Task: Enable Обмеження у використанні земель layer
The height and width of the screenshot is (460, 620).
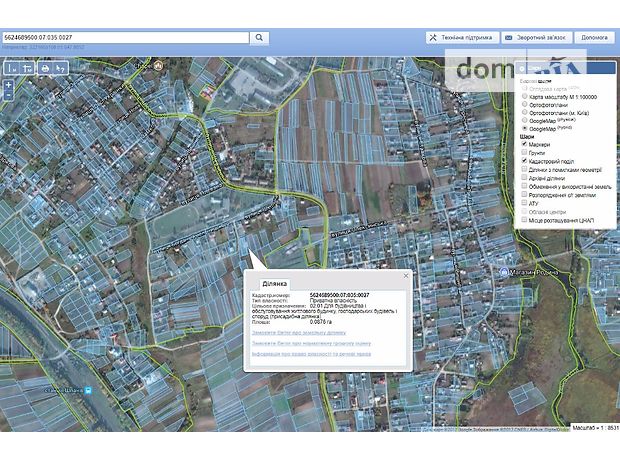Action: [524, 186]
